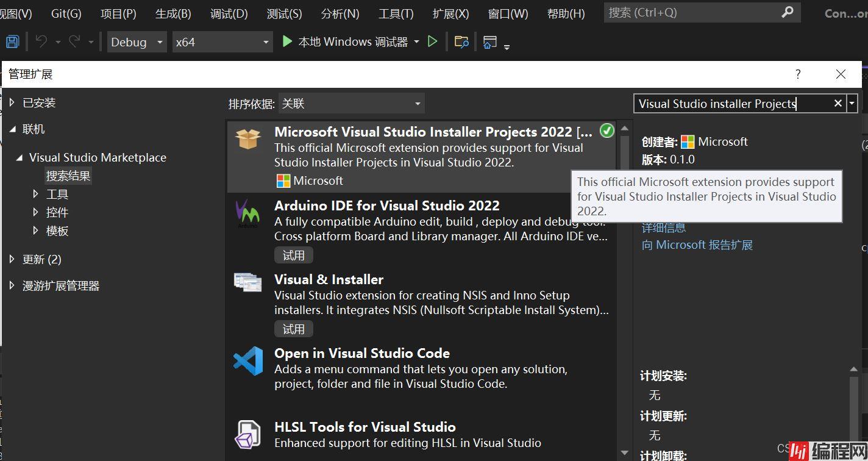Image resolution: width=868 pixels, height=461 pixels.
Task: Expand the 控件 category node
Action: pos(35,212)
